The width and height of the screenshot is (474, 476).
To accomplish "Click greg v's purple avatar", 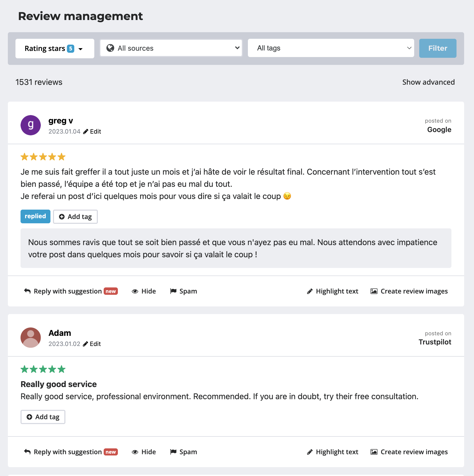I will click(x=31, y=125).
